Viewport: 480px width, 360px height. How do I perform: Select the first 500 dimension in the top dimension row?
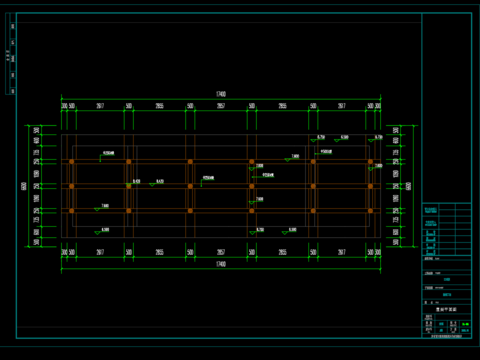click(x=72, y=106)
